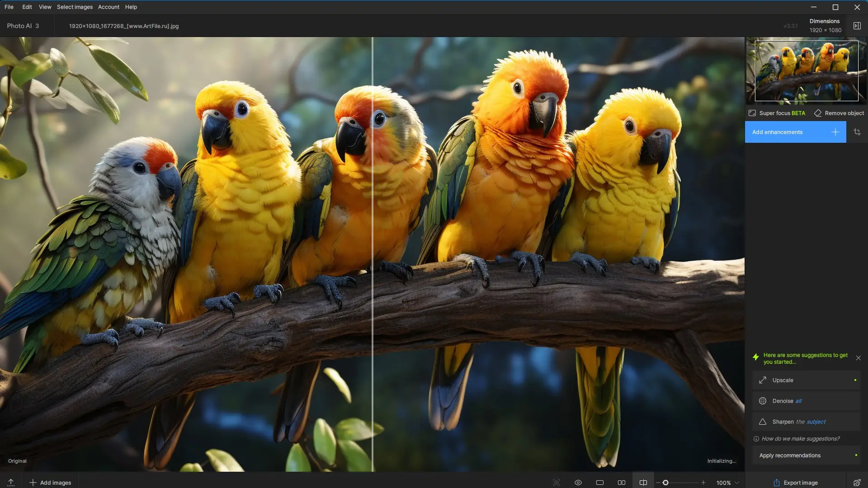Open export settings icon beside Export image

857,483
